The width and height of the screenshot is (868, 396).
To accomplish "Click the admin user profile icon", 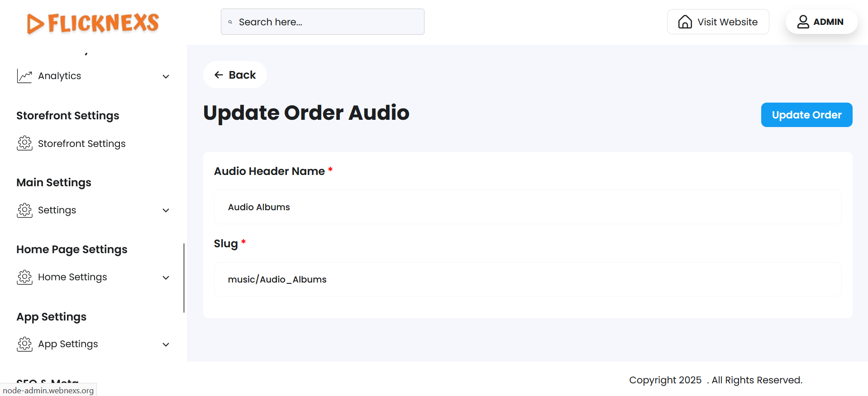I will click(x=803, y=22).
